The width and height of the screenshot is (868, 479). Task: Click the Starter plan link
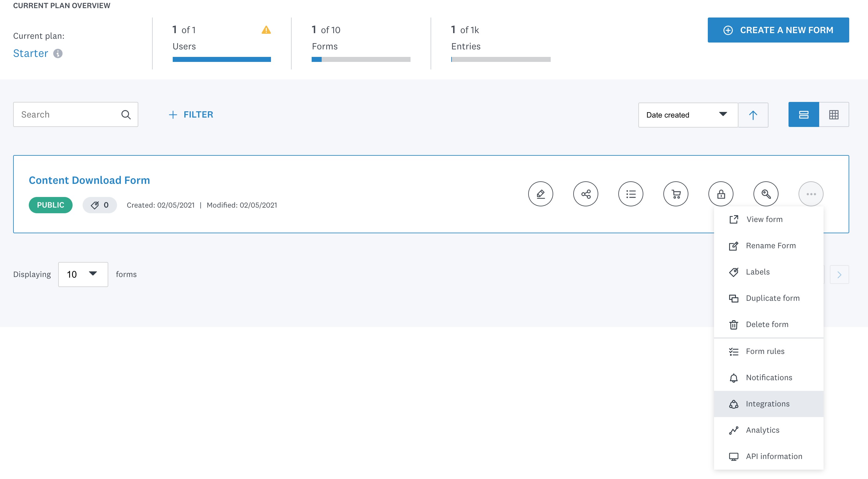(x=31, y=53)
